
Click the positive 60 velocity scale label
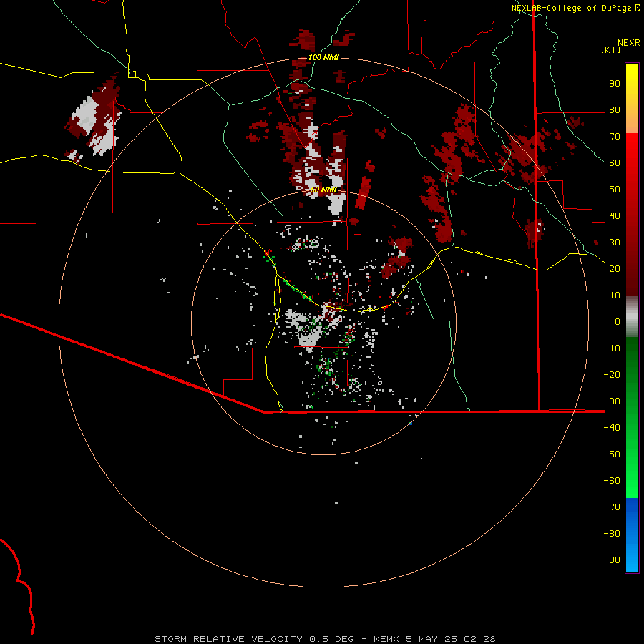(x=615, y=162)
